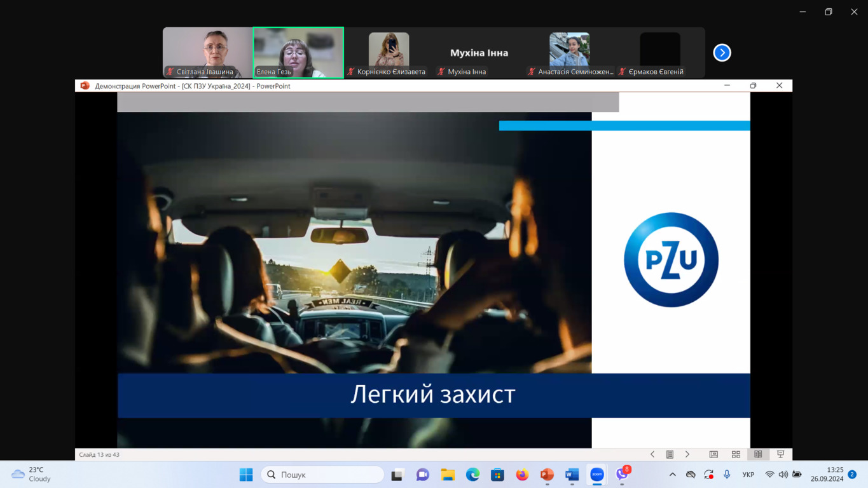The width and height of the screenshot is (868, 488).
Task: Switch to Word in taskbar
Action: [572, 475]
